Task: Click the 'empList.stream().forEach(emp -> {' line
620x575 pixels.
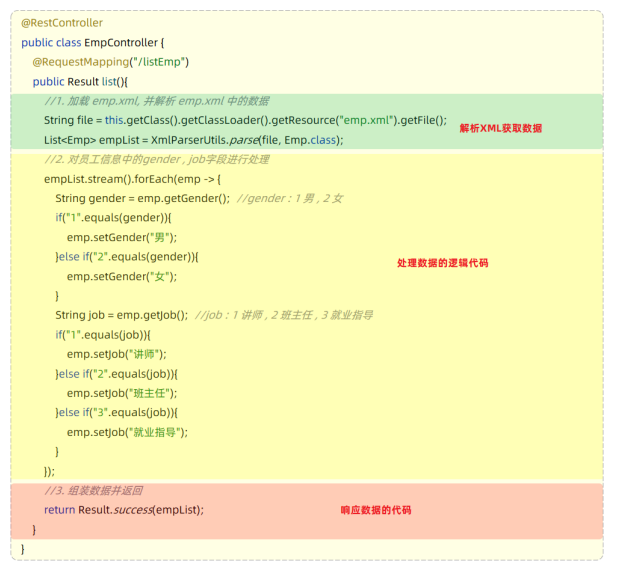Action: click(x=132, y=179)
